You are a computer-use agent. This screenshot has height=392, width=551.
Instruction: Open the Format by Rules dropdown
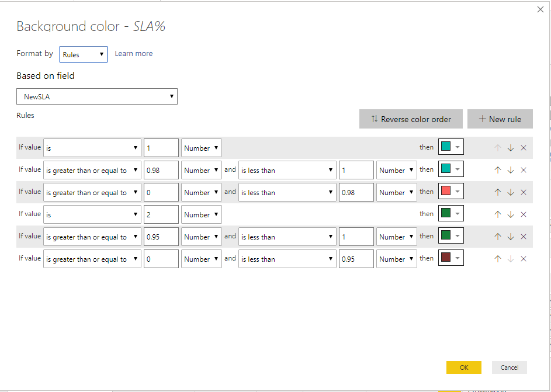84,54
